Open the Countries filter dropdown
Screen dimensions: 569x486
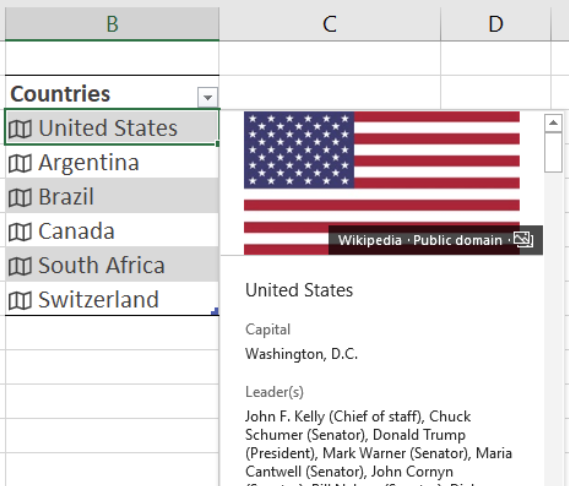208,97
